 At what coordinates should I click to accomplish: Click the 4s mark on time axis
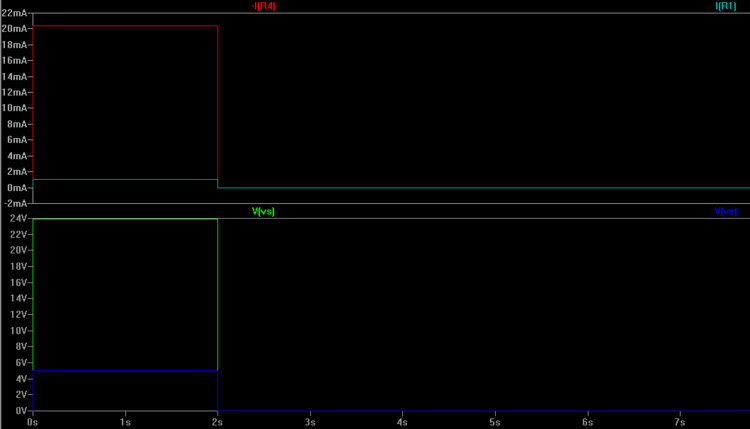(402, 421)
